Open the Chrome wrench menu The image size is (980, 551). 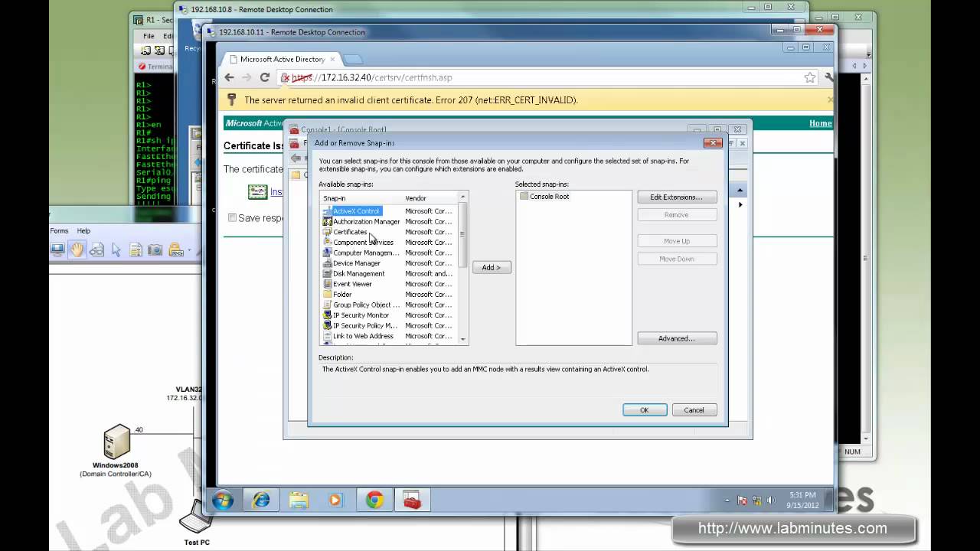829,77
